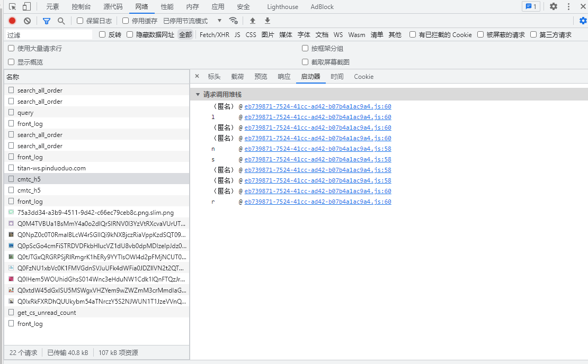Click thumbnail icon of Q0pScGo4cm request
The image size is (588, 364).
[x=11, y=245]
